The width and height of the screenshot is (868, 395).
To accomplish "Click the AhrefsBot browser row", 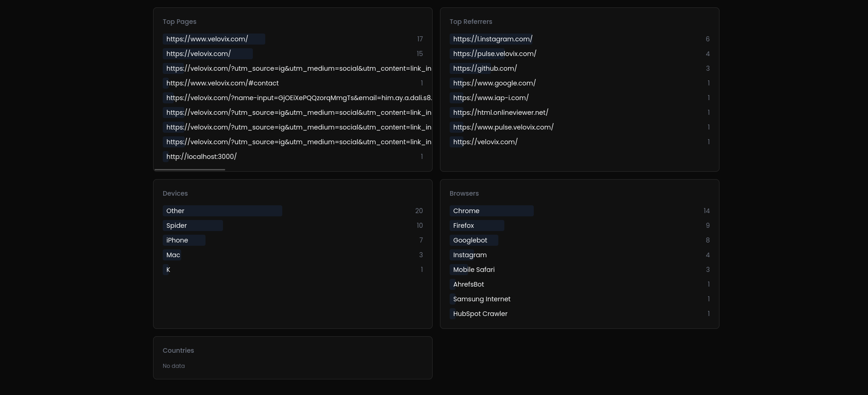I will (x=579, y=284).
